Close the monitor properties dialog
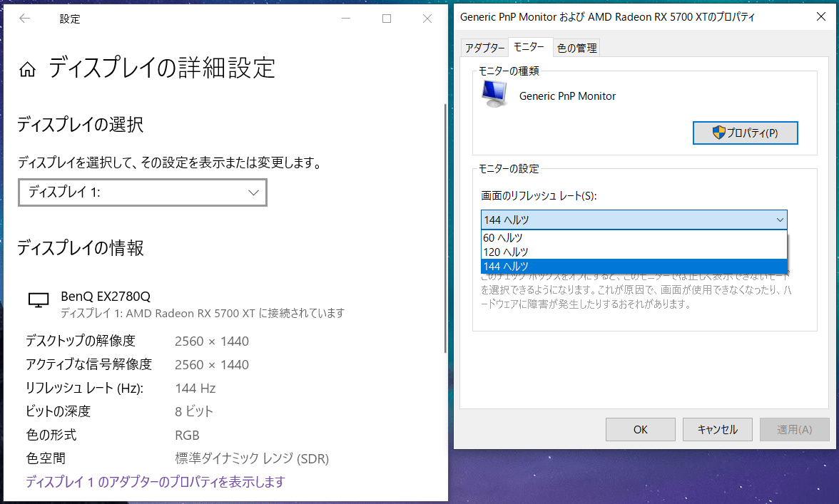 coord(820,17)
